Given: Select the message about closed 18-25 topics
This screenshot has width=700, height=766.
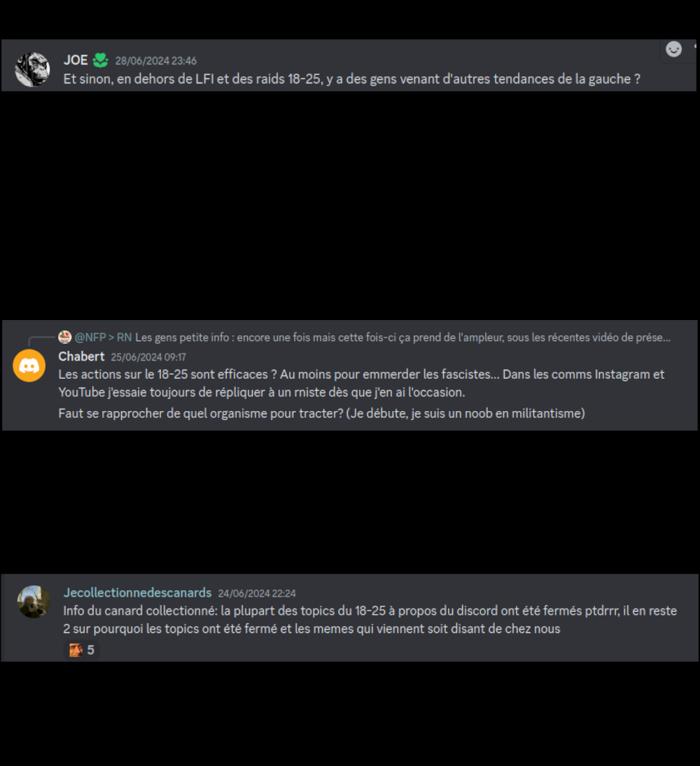Looking at the screenshot, I should (x=370, y=620).
